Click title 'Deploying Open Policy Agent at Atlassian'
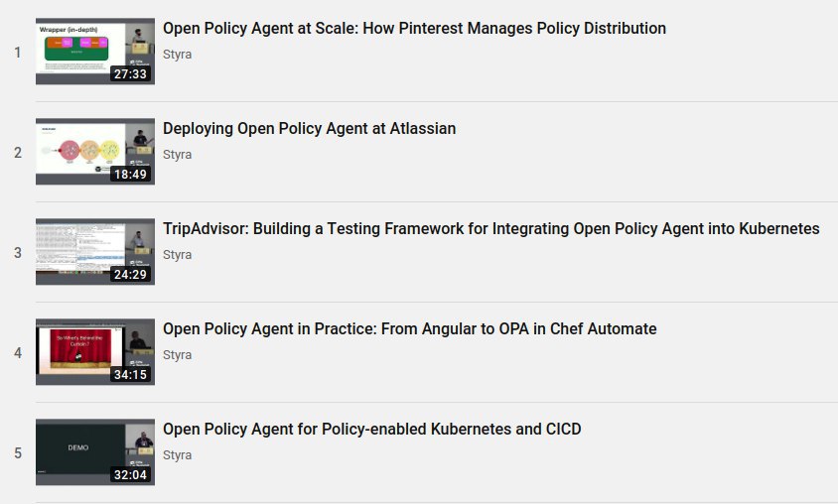 [310, 129]
